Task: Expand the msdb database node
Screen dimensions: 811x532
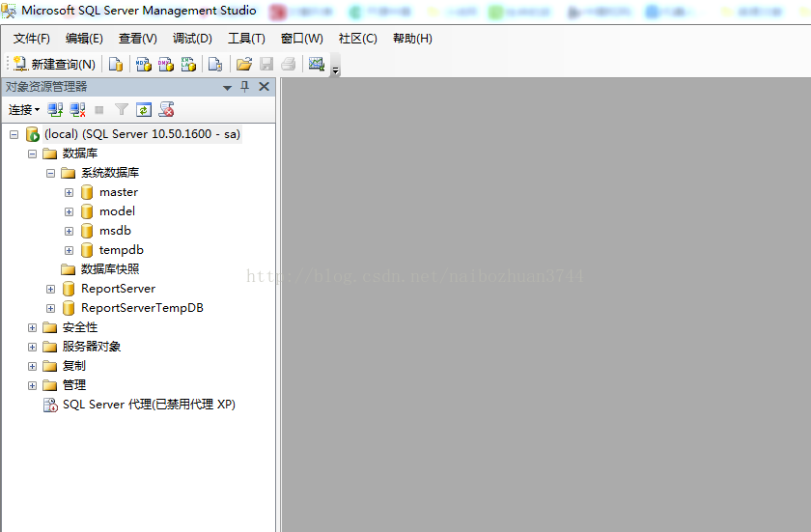Action: pyautogui.click(x=69, y=231)
